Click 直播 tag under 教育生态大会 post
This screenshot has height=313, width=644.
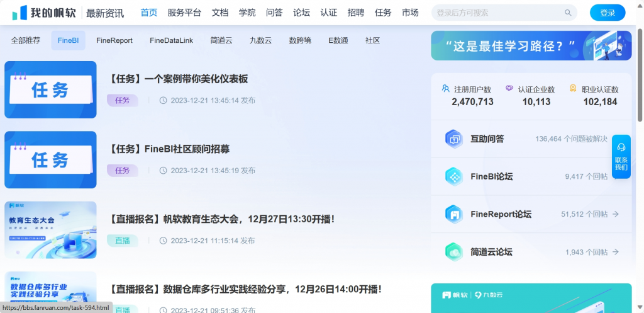tap(123, 241)
